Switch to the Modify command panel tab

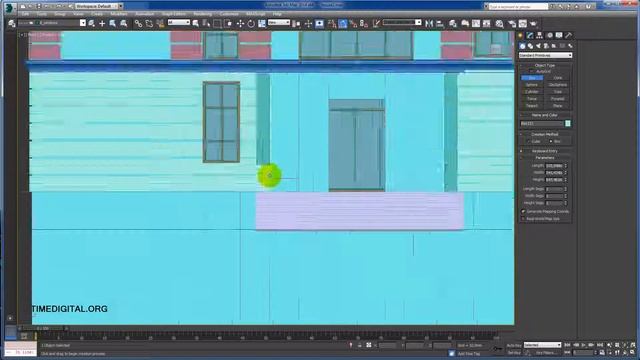(x=530, y=36)
